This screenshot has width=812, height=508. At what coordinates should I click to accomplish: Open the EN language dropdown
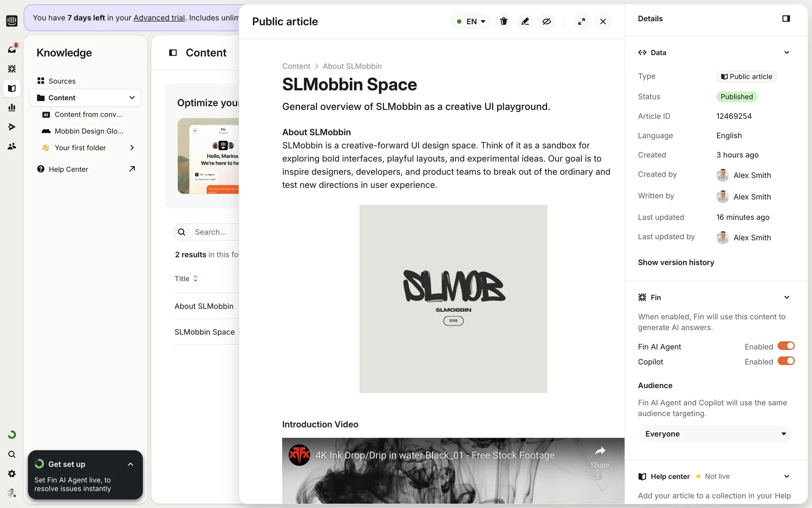tap(471, 21)
